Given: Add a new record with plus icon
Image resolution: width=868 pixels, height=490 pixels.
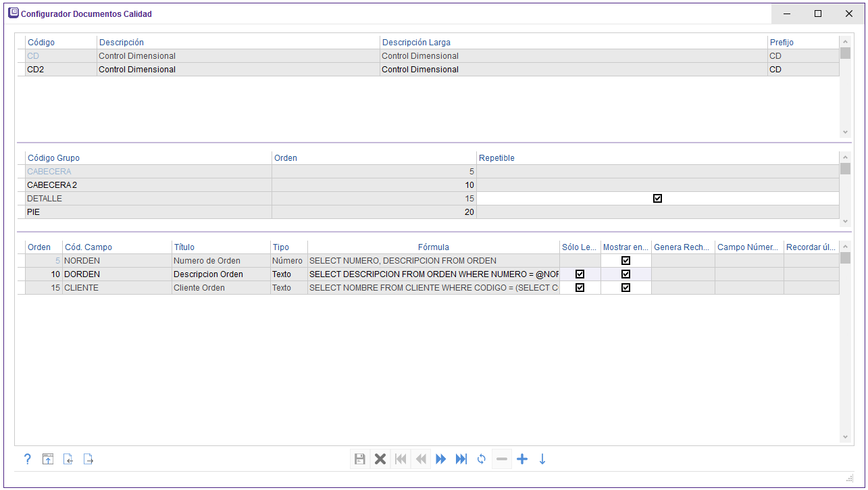Looking at the screenshot, I should pyautogui.click(x=522, y=460).
